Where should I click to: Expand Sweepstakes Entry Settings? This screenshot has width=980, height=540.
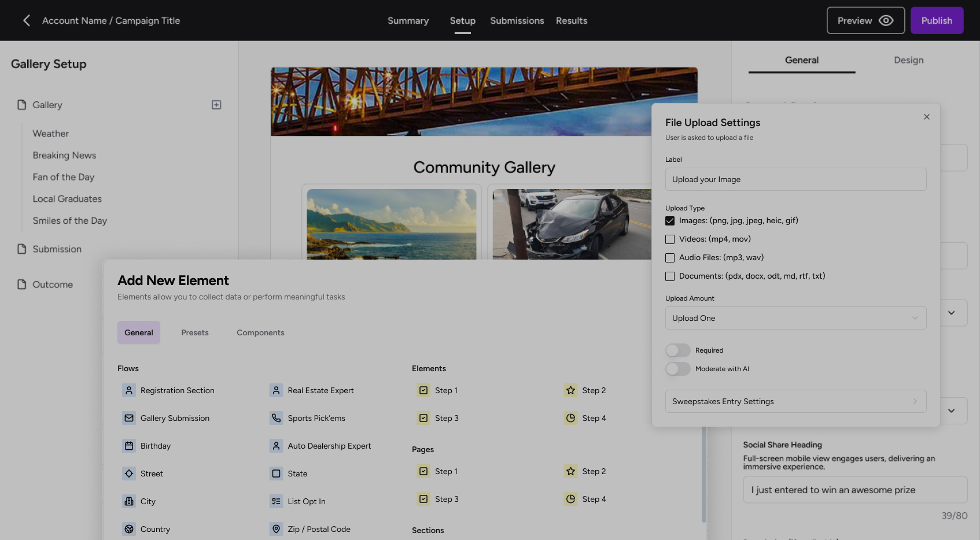795,401
